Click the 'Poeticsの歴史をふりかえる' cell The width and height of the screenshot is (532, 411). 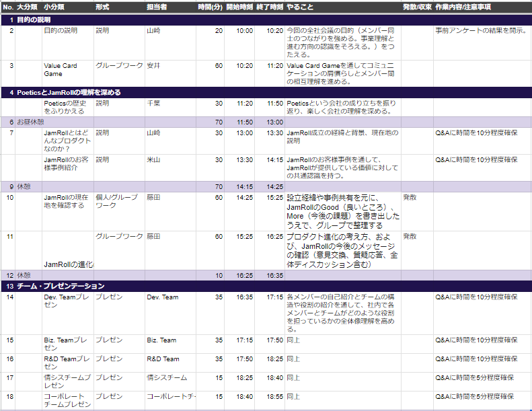pyautogui.click(x=68, y=107)
